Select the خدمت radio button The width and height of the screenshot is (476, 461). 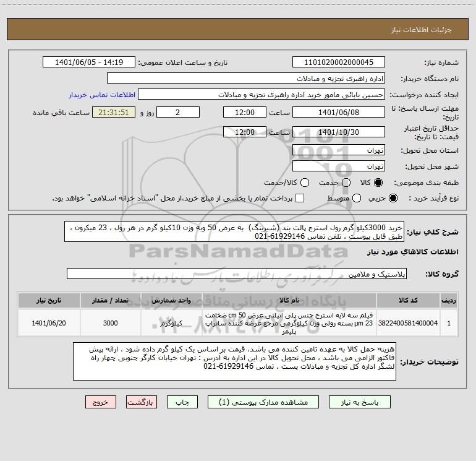pyautogui.click(x=346, y=183)
